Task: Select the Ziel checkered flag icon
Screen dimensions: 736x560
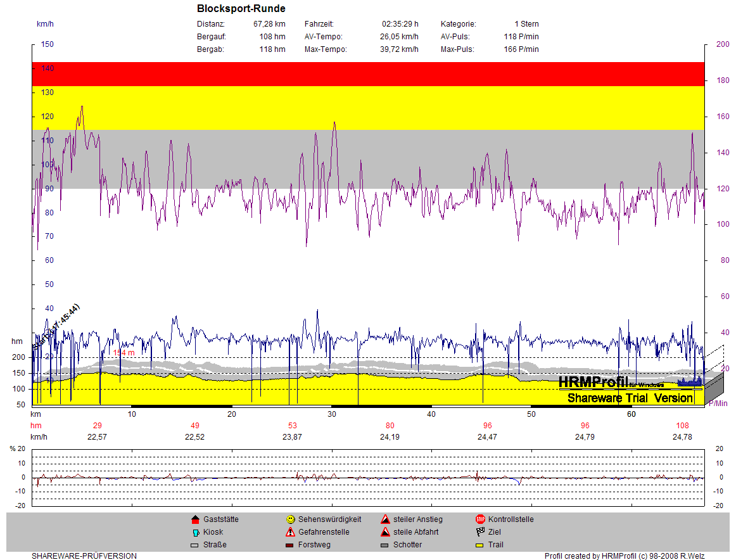Action: 480,532
